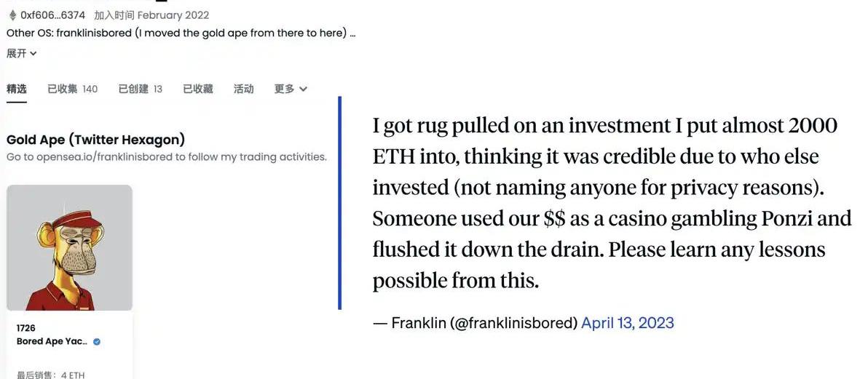This screenshot has width=868, height=379.
Task: Copy the wallet address 0xf606...6374
Action: click(53, 15)
